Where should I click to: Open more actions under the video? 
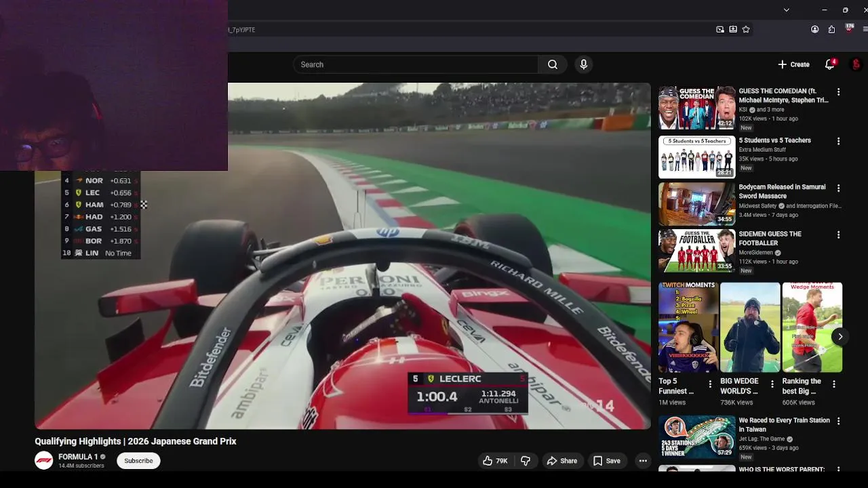[643, 461]
